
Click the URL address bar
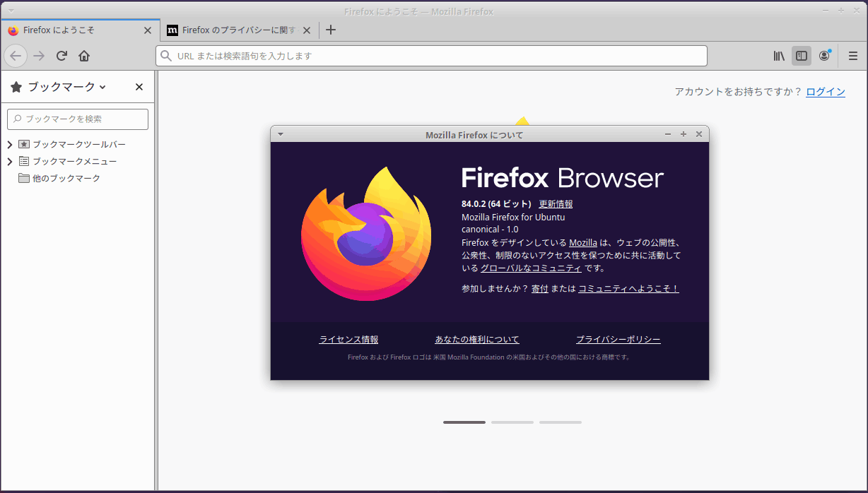coord(431,56)
